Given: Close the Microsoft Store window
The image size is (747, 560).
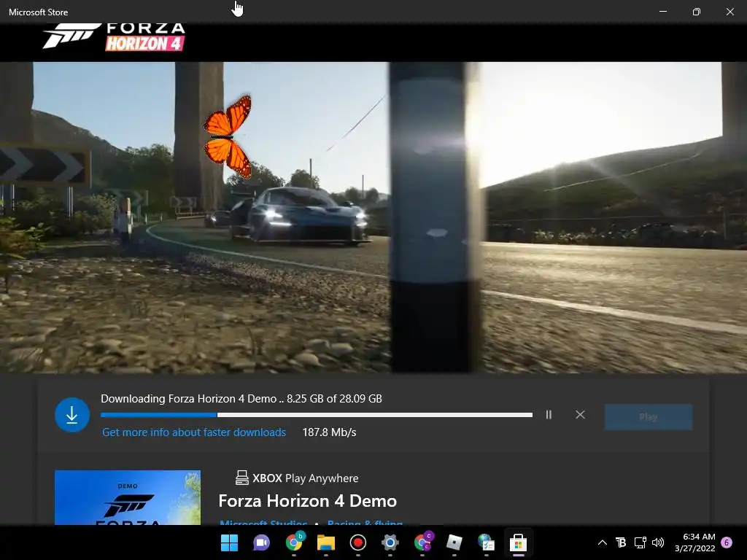Looking at the screenshot, I should [729, 12].
